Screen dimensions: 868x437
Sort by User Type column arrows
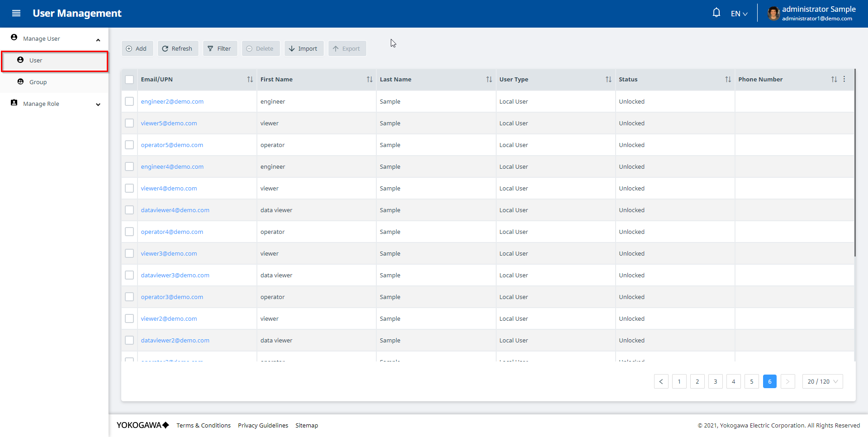coord(608,79)
